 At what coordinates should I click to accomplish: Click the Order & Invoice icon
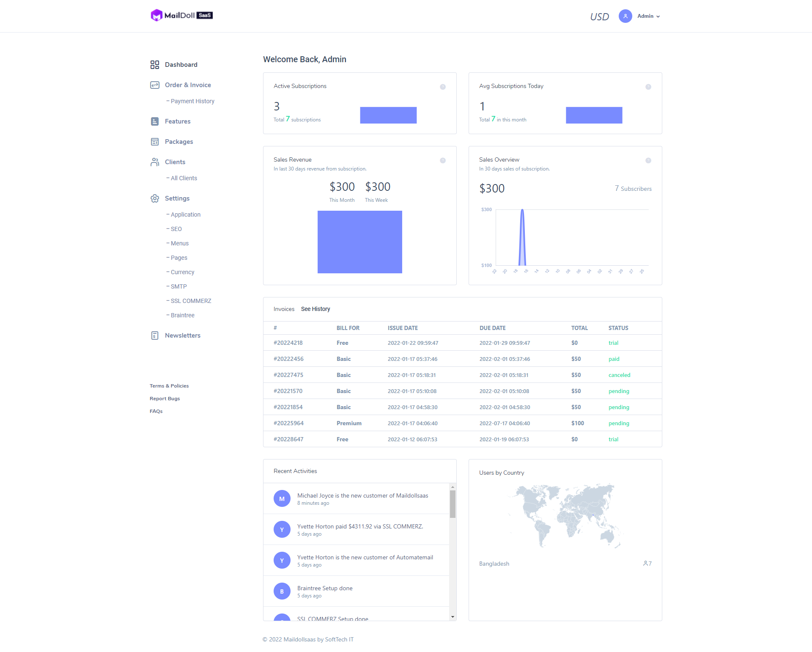pyautogui.click(x=155, y=85)
